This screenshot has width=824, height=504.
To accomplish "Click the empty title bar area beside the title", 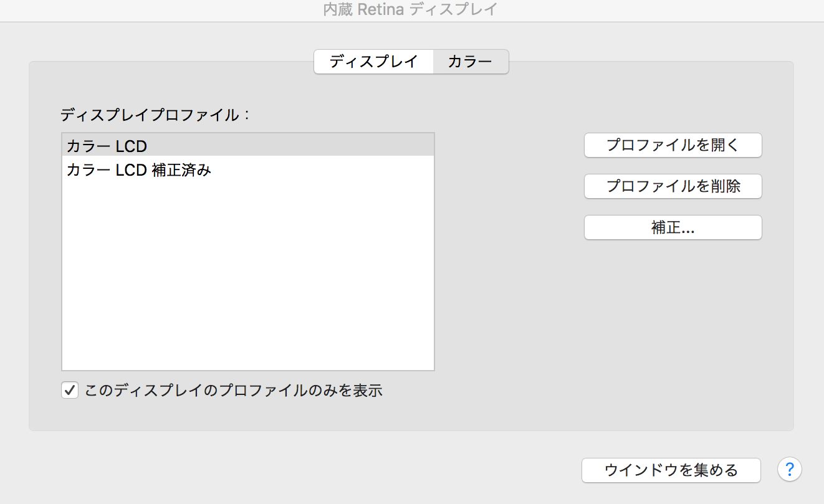I will [x=654, y=10].
